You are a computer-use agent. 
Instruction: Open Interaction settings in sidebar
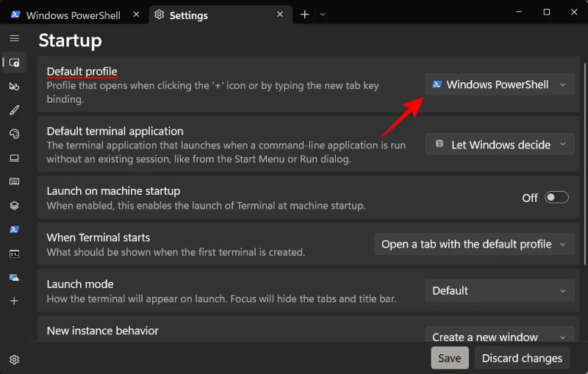[x=14, y=87]
